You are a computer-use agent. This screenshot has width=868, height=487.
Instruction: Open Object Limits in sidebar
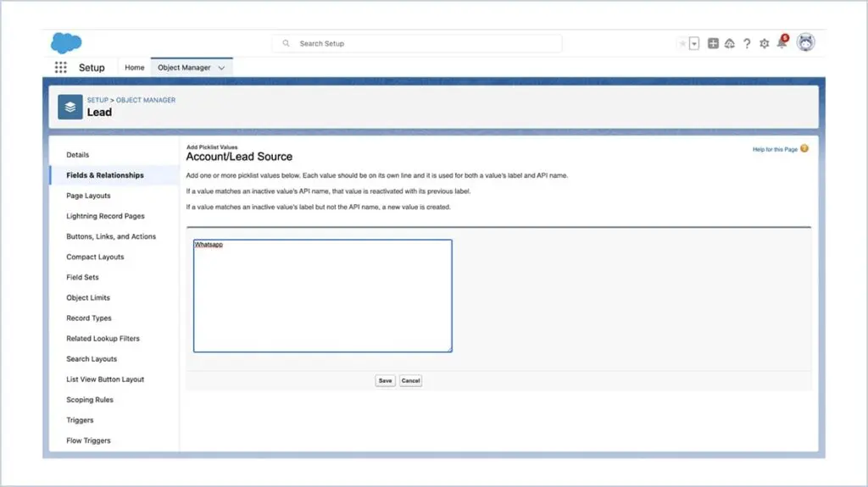88,298
